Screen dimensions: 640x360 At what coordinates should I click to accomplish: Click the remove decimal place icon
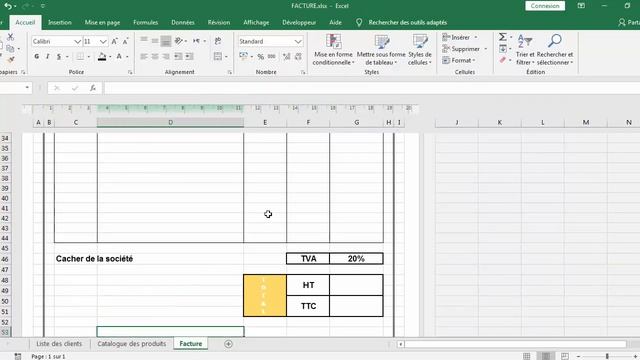tap(298, 57)
